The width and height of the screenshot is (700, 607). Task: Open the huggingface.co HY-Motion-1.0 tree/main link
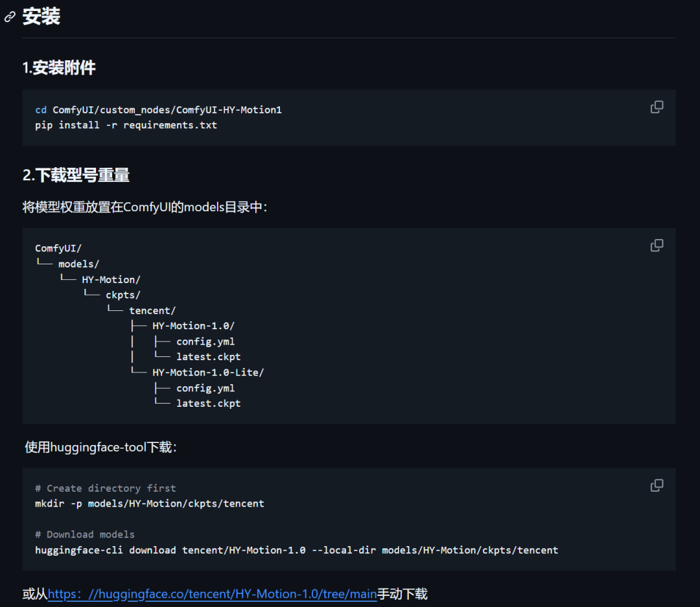pyautogui.click(x=212, y=594)
